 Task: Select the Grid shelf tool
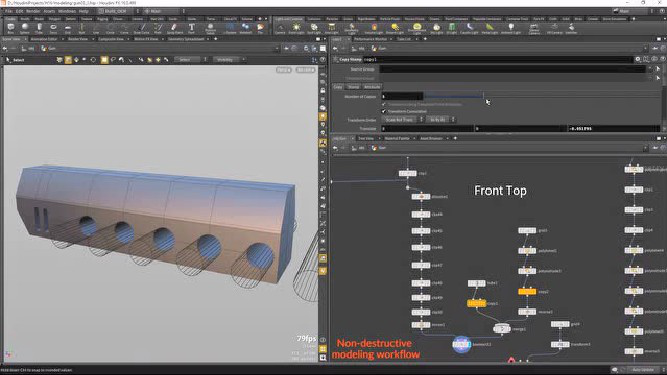coord(68,28)
